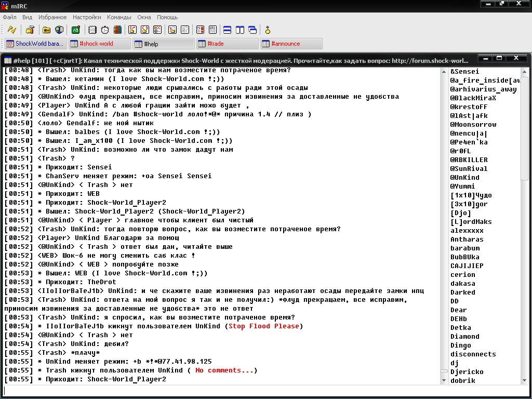Open the Файл menu
Screen dimensions: 532x399
9,17
